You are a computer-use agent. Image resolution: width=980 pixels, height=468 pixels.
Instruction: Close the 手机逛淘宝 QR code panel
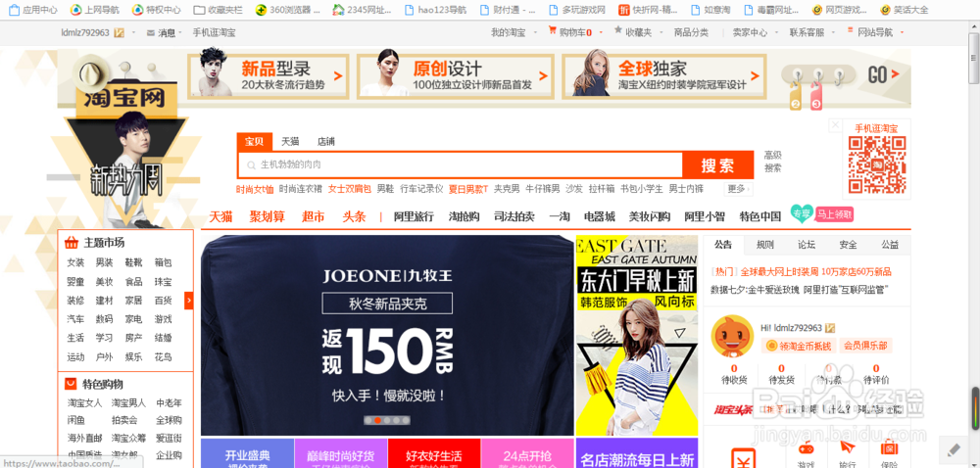pyautogui.click(x=835, y=125)
